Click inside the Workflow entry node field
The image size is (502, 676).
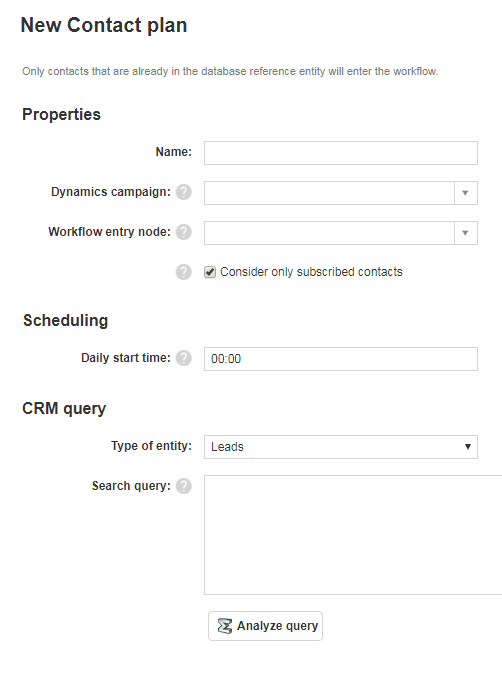(x=329, y=233)
